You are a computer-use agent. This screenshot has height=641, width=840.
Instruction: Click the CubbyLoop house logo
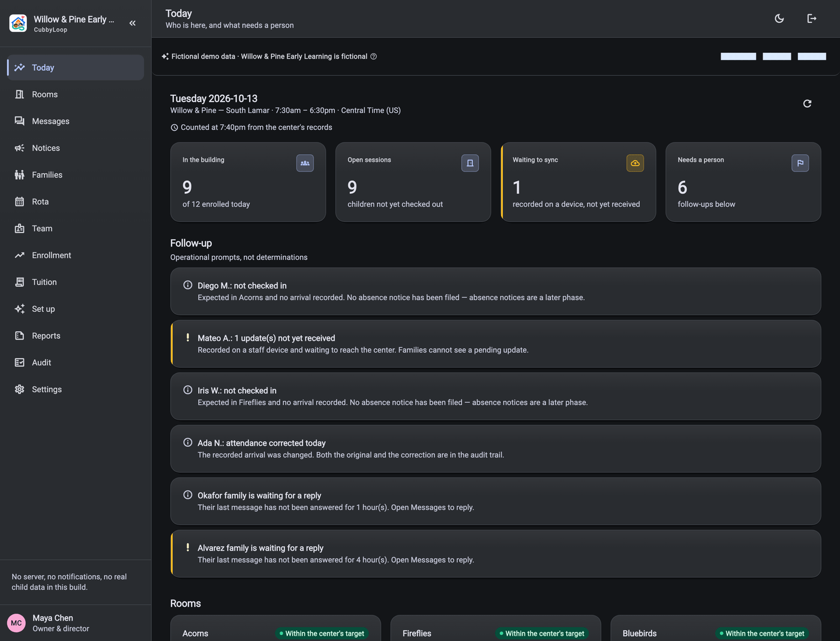pos(18,23)
